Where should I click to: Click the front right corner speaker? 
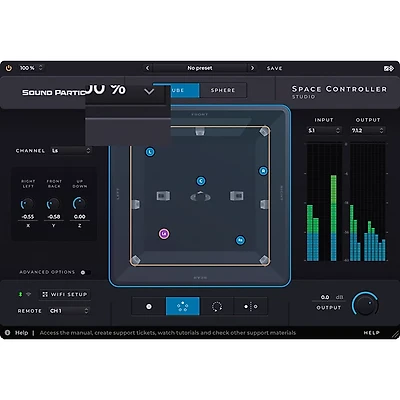[x=264, y=131]
